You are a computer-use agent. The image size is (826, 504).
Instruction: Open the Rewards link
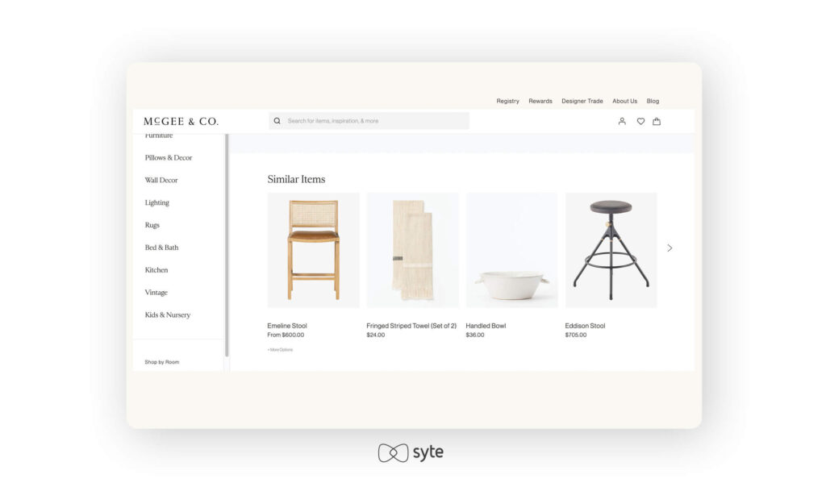[540, 101]
